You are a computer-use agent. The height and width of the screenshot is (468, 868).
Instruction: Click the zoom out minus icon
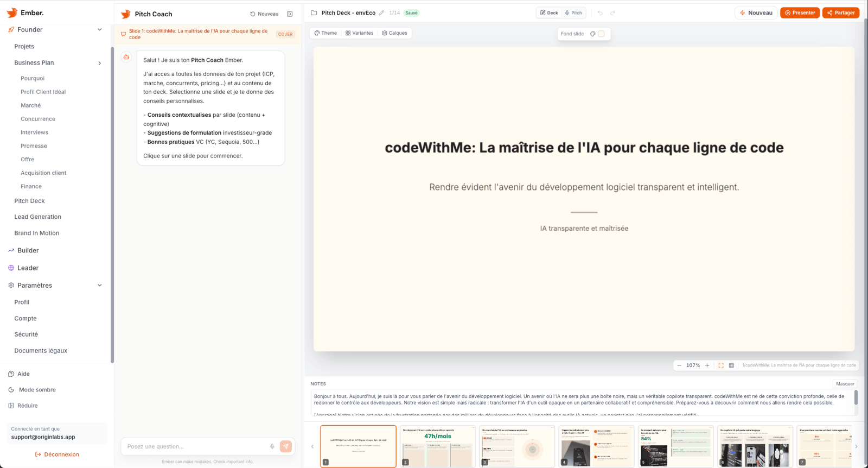[x=679, y=365]
